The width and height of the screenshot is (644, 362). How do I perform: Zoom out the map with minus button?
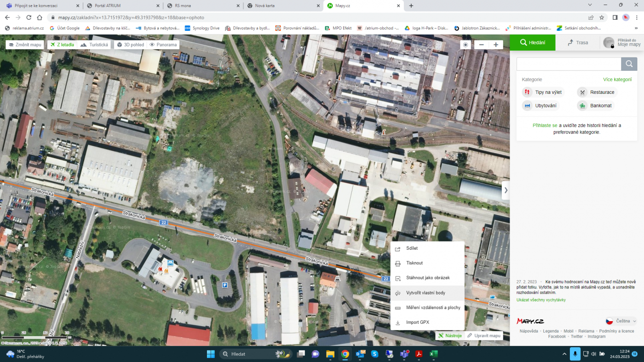tap(481, 45)
